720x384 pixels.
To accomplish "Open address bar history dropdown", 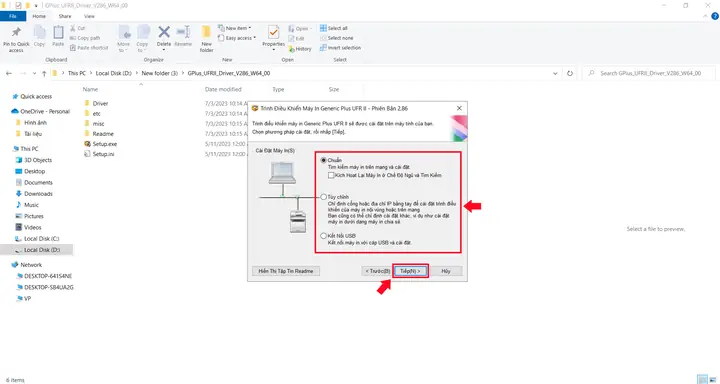I will (x=555, y=73).
